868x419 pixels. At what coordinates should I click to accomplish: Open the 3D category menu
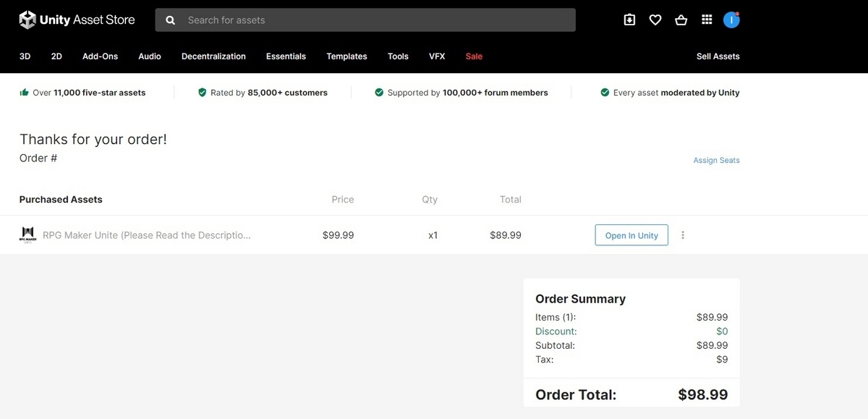[x=25, y=56]
